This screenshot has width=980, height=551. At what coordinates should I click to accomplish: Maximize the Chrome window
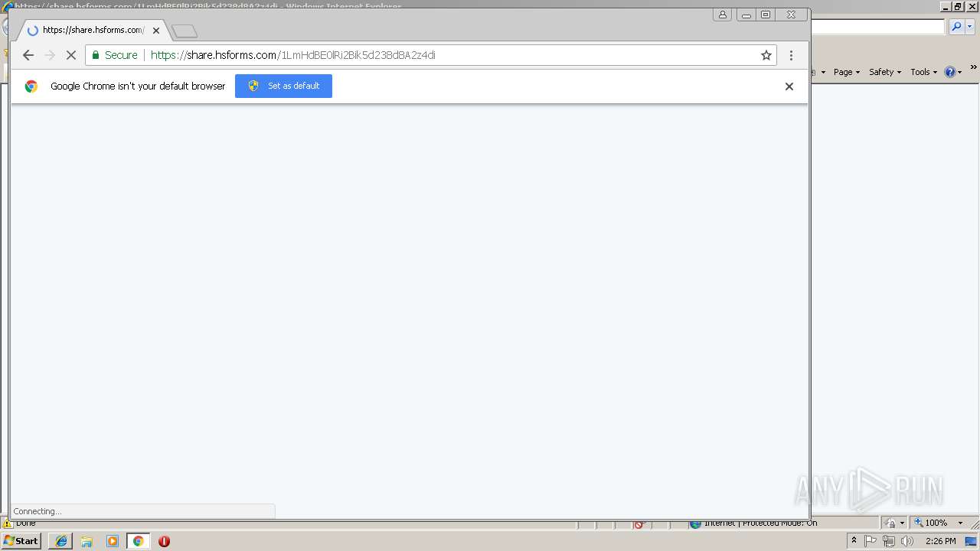click(766, 15)
